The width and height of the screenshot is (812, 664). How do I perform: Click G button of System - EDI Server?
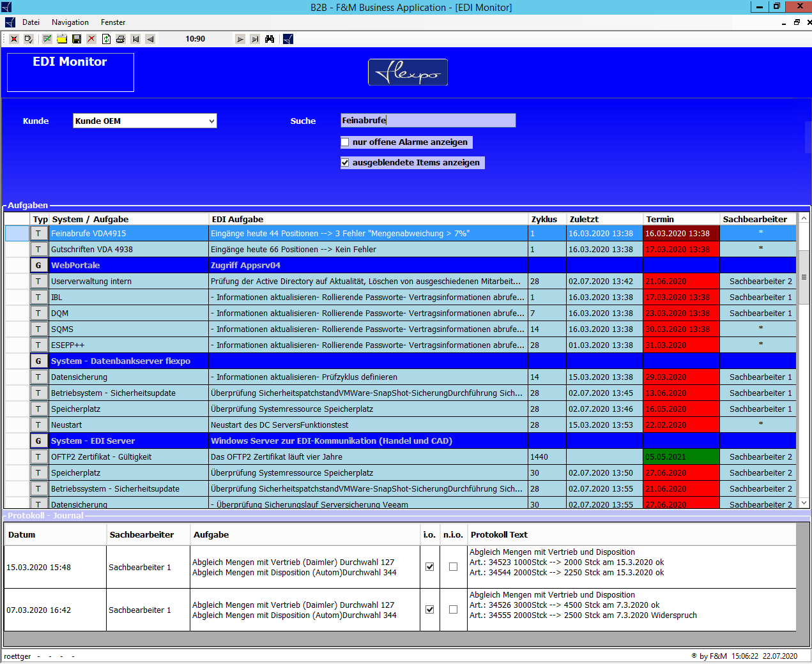[38, 441]
